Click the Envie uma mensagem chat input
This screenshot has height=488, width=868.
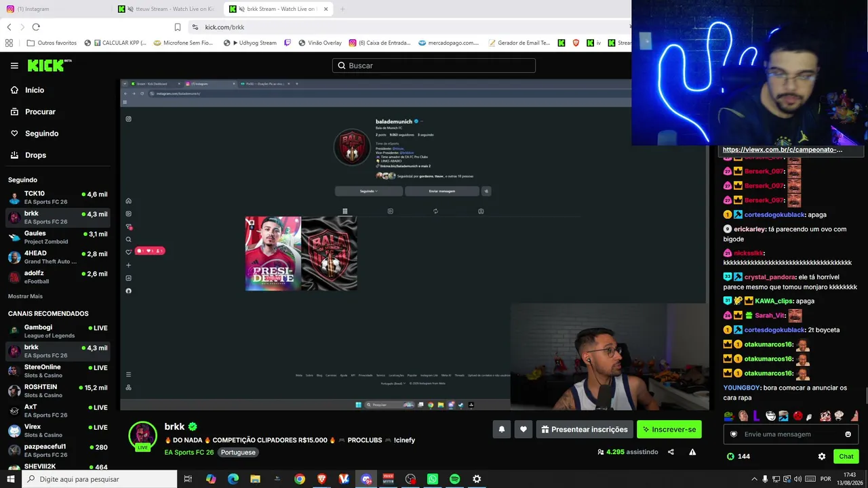click(x=791, y=434)
